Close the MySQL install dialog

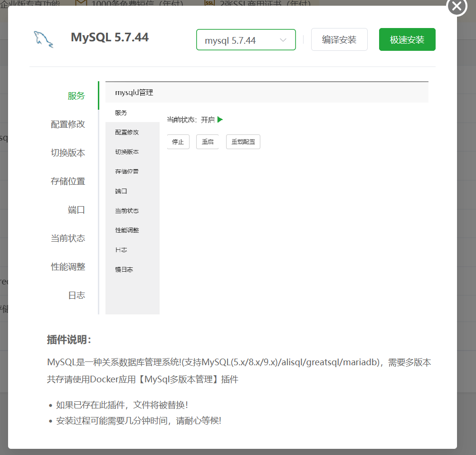(457, 6)
